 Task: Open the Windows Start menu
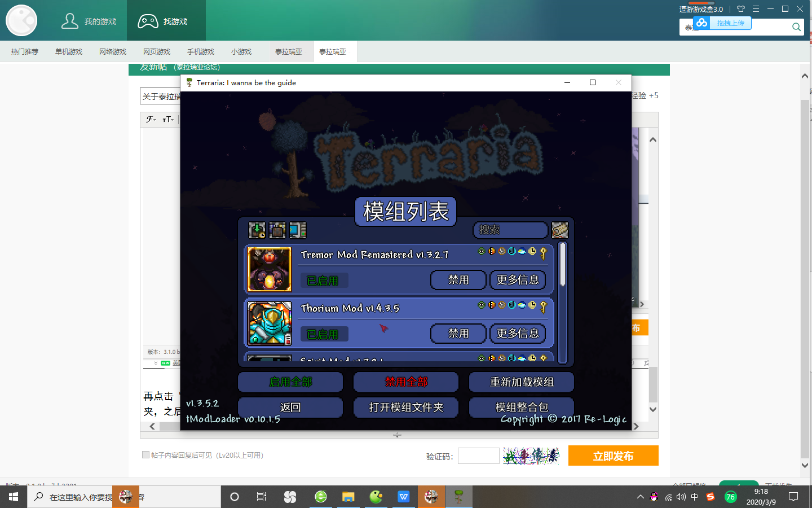point(14,497)
